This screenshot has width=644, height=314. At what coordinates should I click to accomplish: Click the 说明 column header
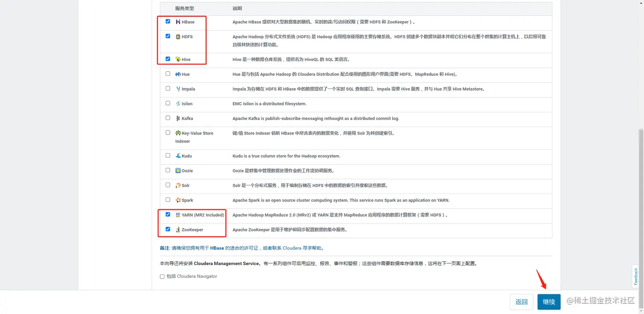click(x=237, y=9)
